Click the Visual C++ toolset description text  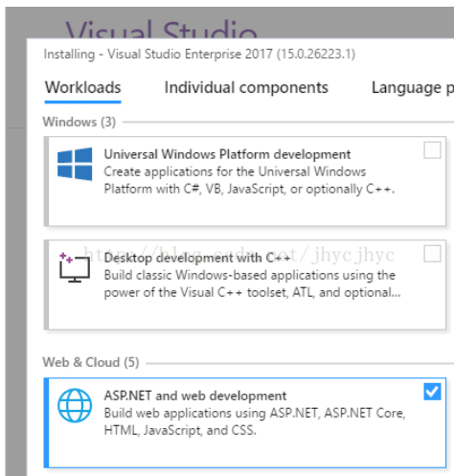(252, 283)
